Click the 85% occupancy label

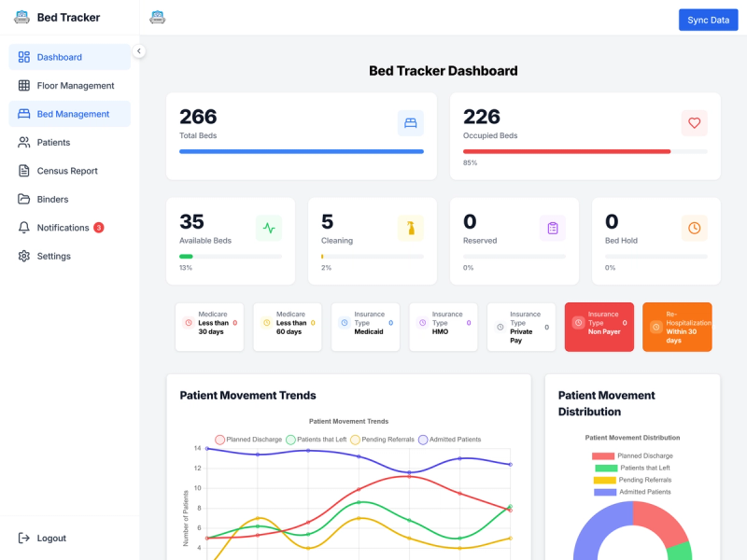(470, 162)
